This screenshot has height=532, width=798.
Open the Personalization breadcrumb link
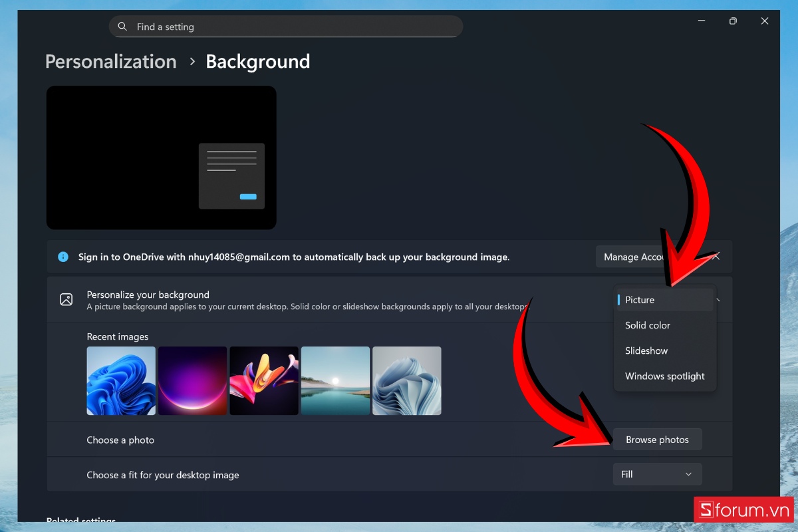click(110, 61)
